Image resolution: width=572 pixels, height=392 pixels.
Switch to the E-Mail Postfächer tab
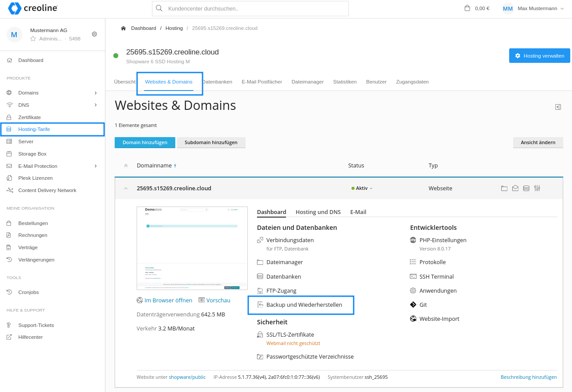point(262,82)
